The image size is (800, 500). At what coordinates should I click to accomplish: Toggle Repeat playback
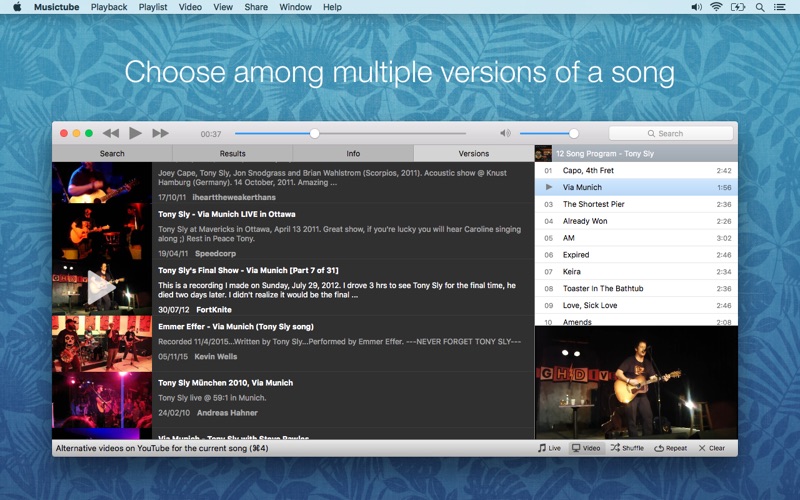[x=670, y=448]
